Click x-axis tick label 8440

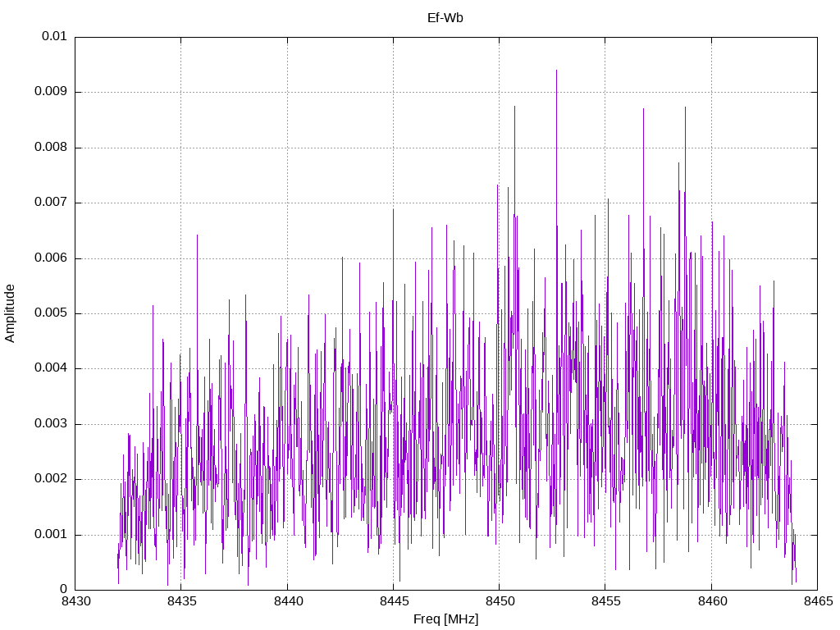[x=288, y=601]
